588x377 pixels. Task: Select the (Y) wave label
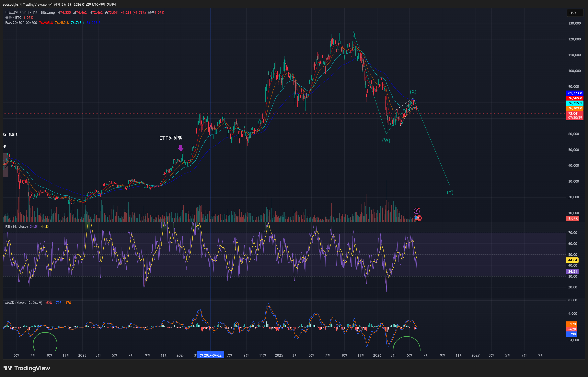450,192
